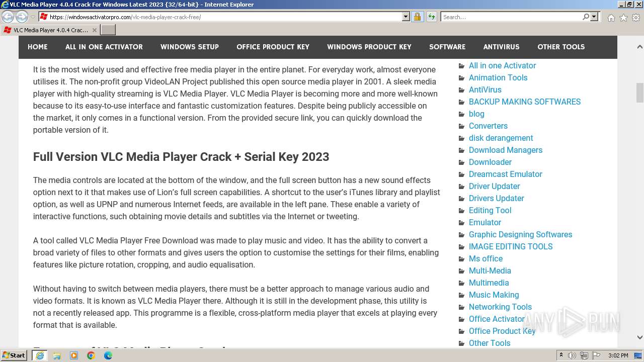Open the Emulator category link
The image size is (644, 362).
(485, 222)
